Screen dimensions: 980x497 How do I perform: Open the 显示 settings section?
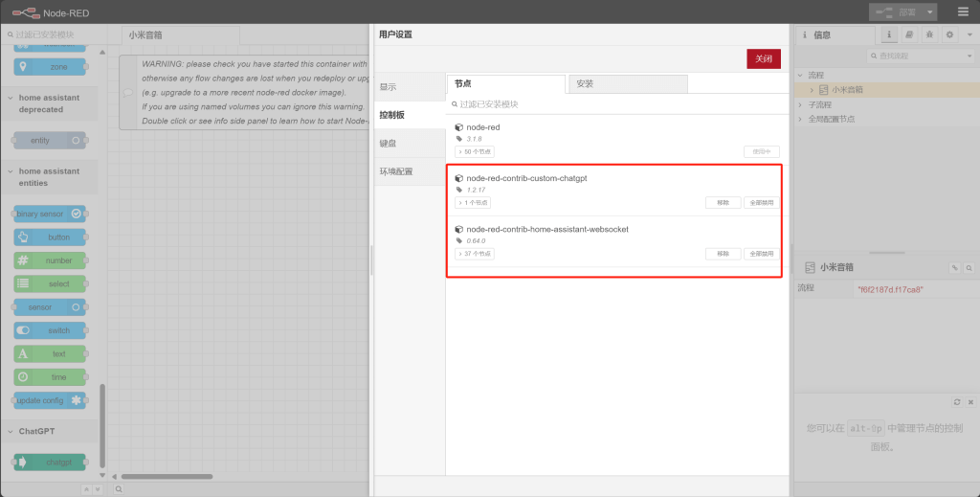pos(410,87)
